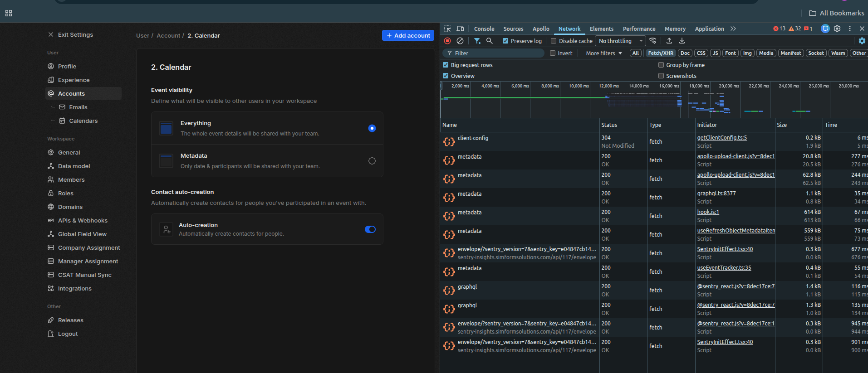The width and height of the screenshot is (868, 373).
Task: Open the network conditions wifi icon
Action: (x=653, y=41)
